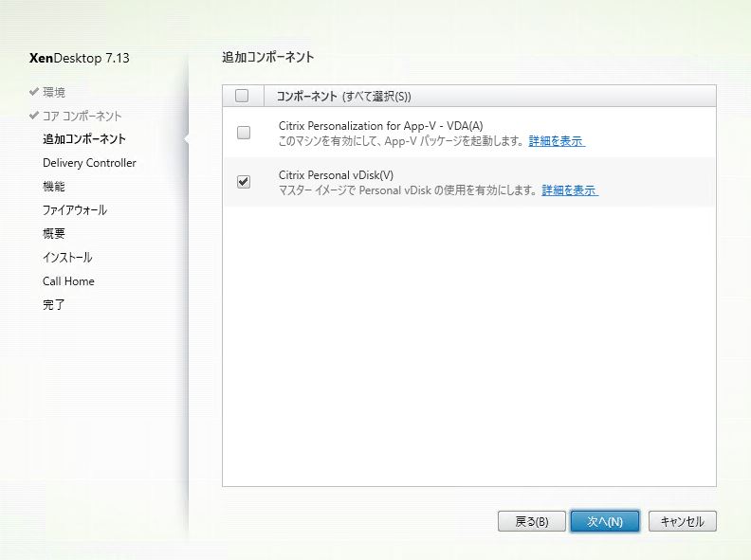Screen dimensions: 751x560
Task: Click the checkmark icon beside 環境
Action: [x=33, y=91]
